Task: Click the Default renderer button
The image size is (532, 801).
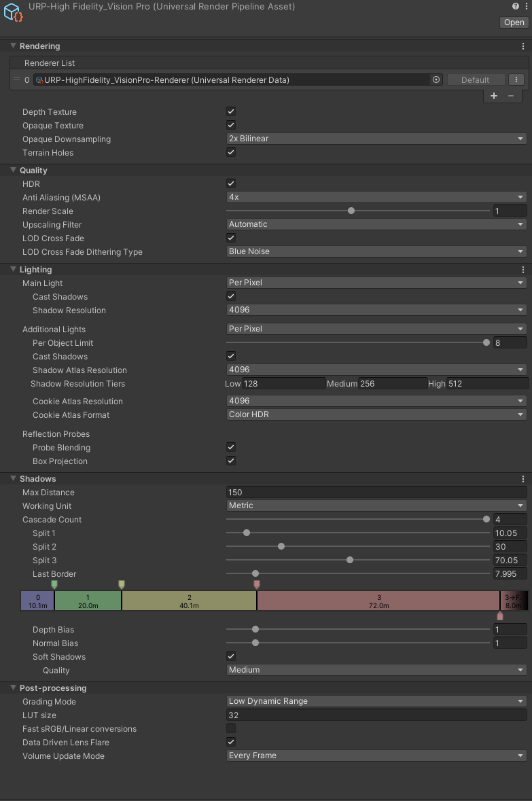Action: 476,79
